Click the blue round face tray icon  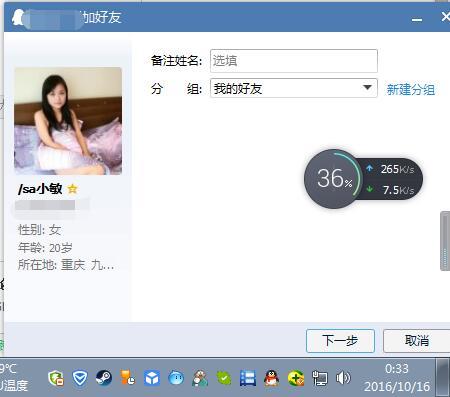tap(176, 378)
